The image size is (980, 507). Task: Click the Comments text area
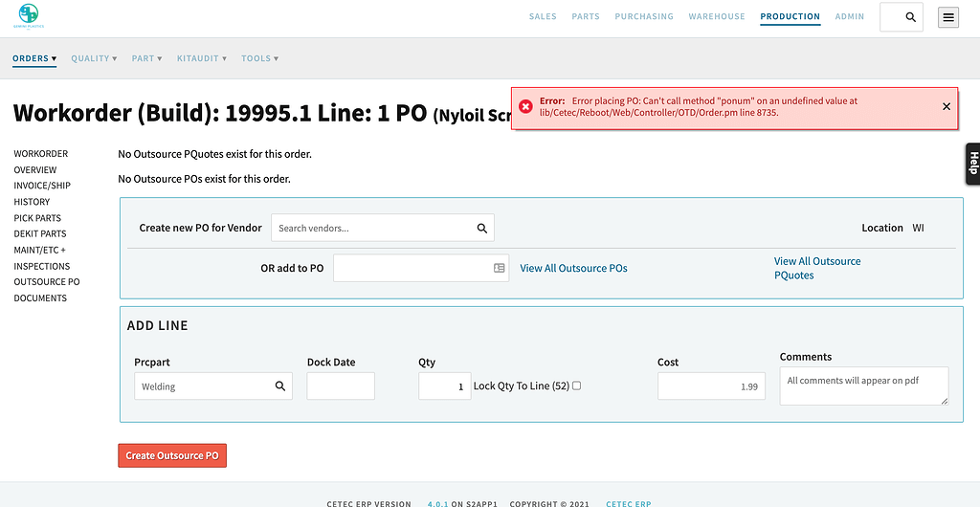point(864,386)
